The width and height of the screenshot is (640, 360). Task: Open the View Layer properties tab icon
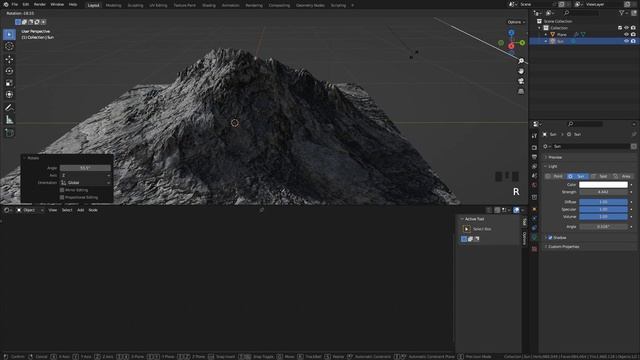pyautogui.click(x=534, y=166)
